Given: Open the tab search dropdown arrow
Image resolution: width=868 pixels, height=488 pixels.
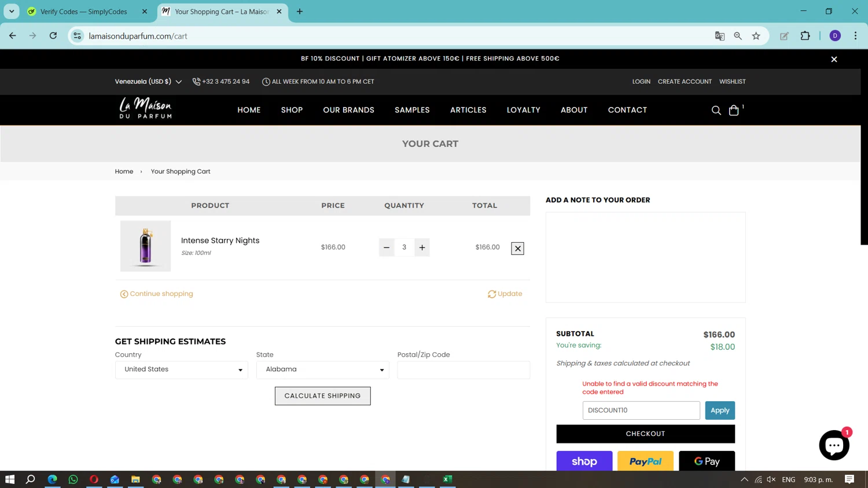Looking at the screenshot, I should (12, 12).
